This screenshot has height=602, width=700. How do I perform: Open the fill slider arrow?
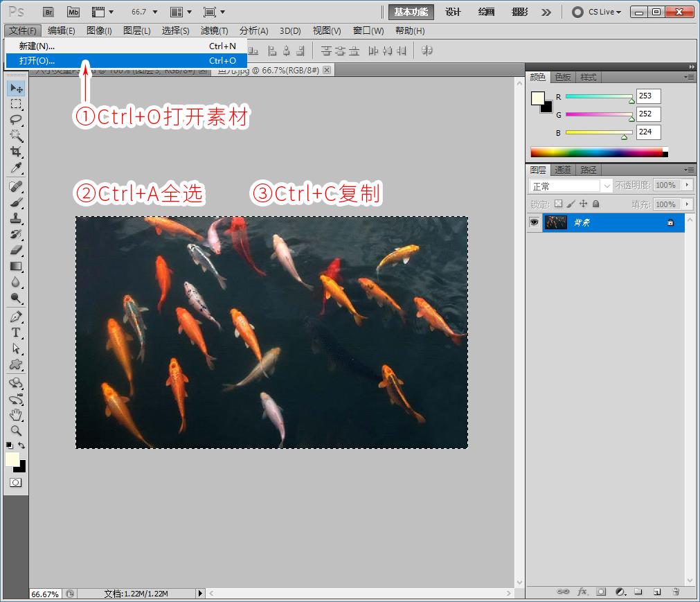(x=688, y=204)
